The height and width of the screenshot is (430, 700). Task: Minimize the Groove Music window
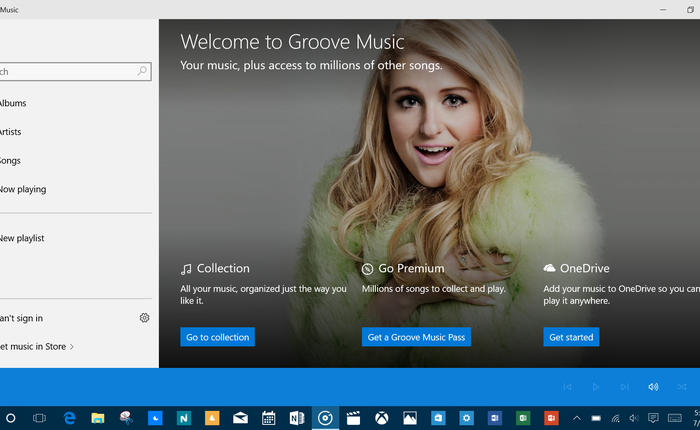pyautogui.click(x=663, y=9)
